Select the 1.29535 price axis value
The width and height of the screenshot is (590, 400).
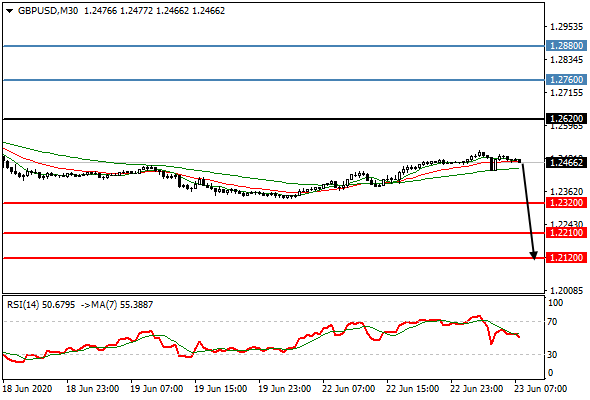(567, 27)
